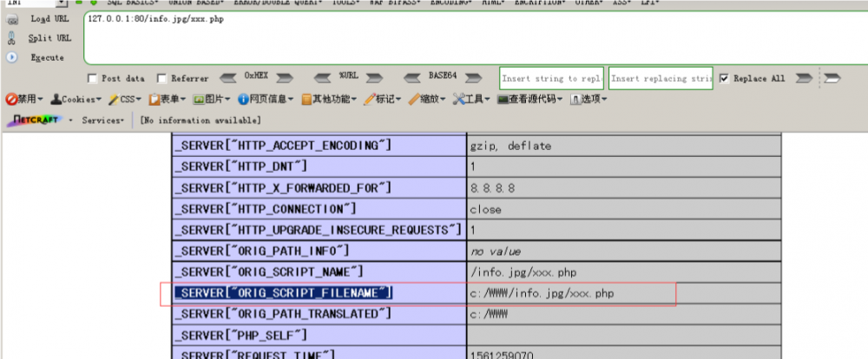Click the No information available Netcraft text
868x359 pixels.
point(200,120)
